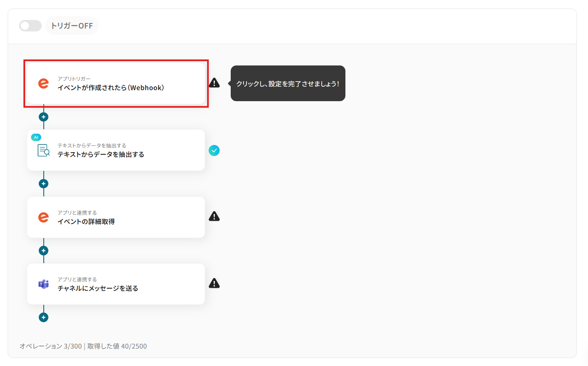Screen dimensions: 588x366
Task: Click the warning icon beside the Webhook trigger
Action: 214,83
